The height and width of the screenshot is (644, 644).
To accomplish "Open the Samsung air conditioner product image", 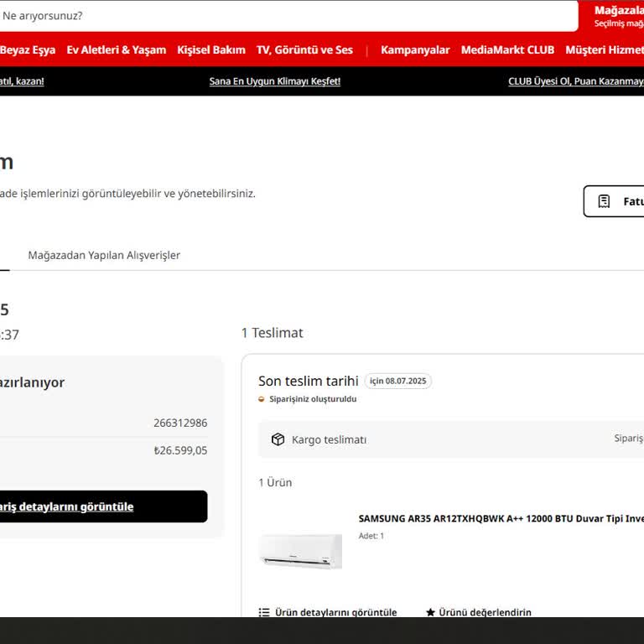I will point(300,551).
